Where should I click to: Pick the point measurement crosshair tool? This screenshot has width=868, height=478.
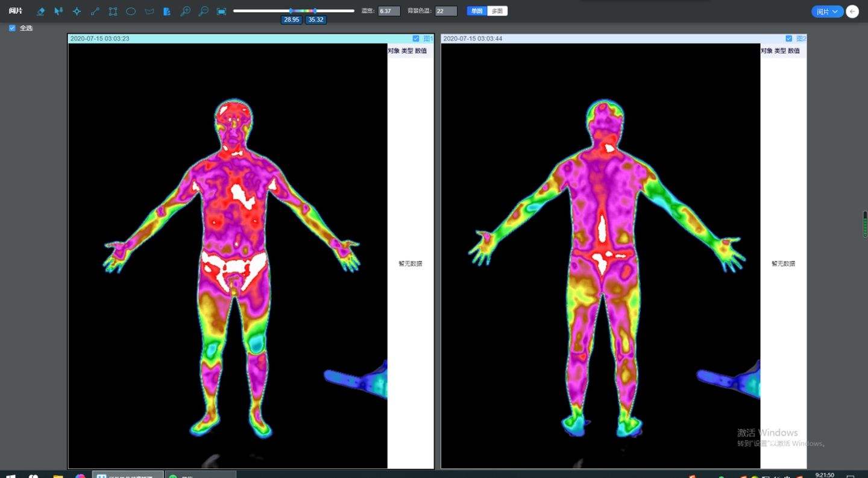tap(77, 11)
